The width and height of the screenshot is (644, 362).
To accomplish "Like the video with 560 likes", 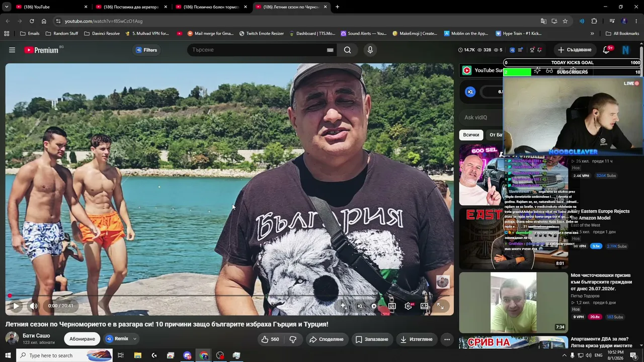I will click(270, 339).
